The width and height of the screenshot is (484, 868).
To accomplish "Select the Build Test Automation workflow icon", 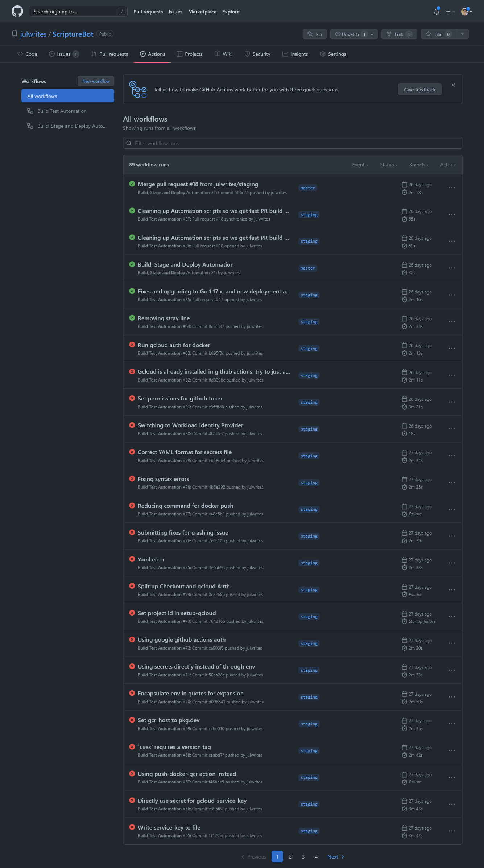I will coord(30,111).
